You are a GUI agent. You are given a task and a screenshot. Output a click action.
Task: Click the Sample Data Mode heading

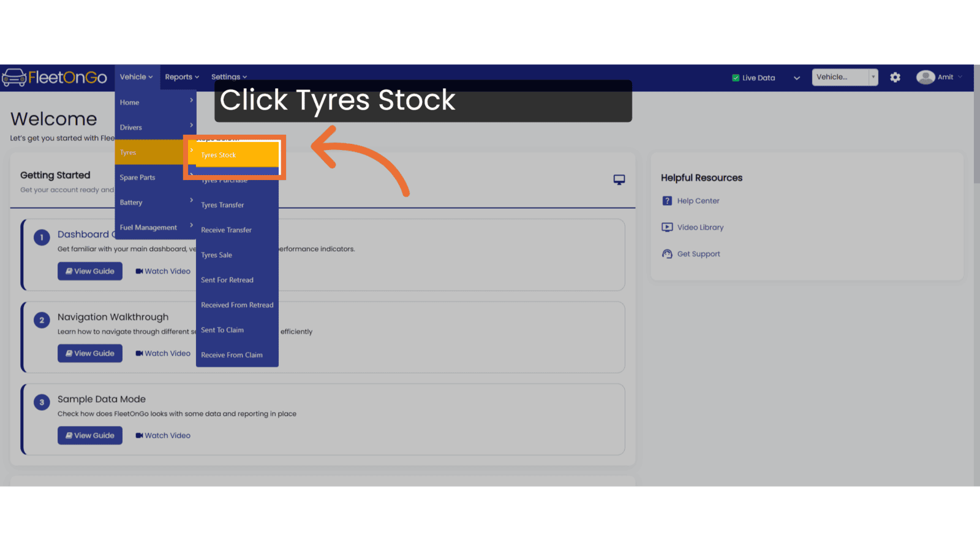tap(102, 399)
